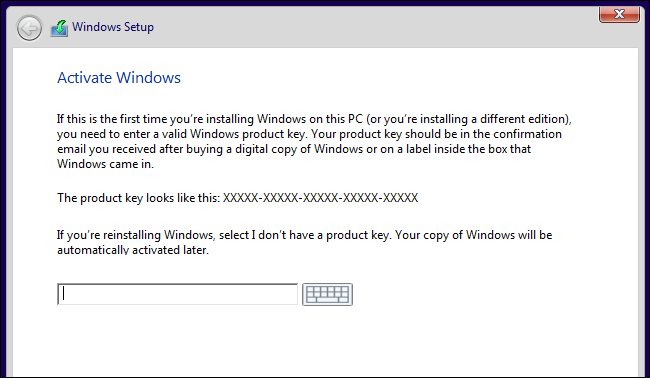Select the Activate Windows heading

coord(119,78)
